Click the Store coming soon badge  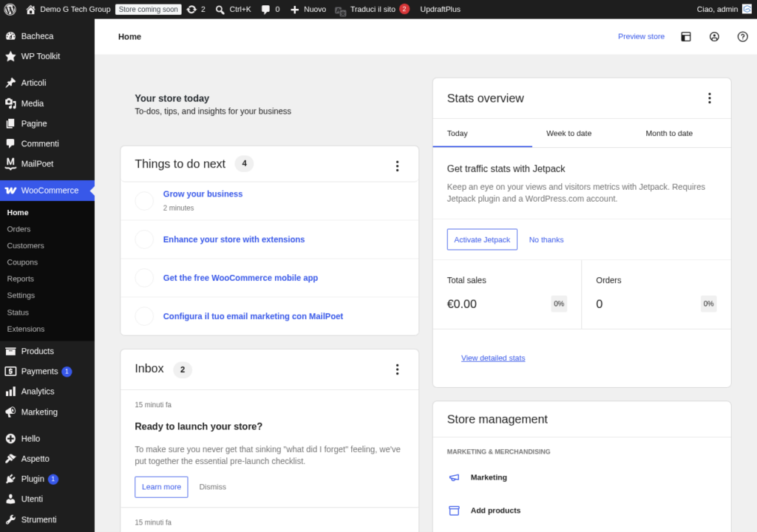point(148,9)
